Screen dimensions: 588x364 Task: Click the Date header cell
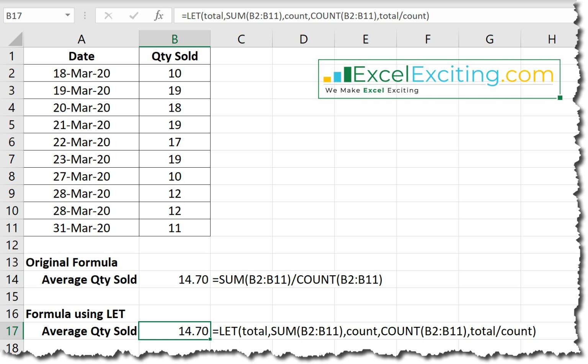click(81, 56)
